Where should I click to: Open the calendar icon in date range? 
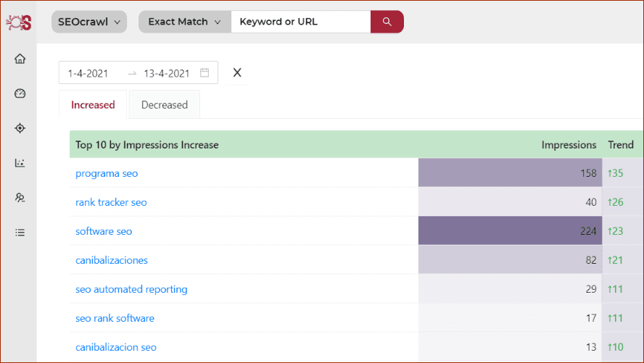(204, 72)
